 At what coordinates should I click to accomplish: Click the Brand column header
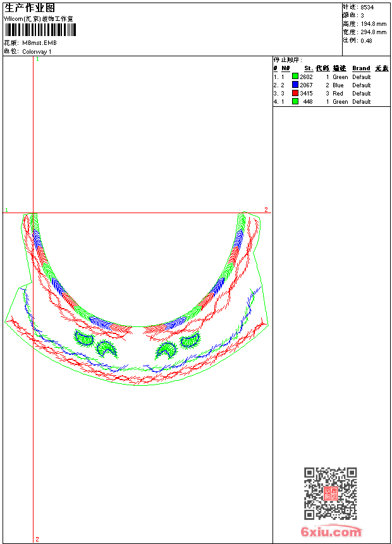(x=361, y=68)
